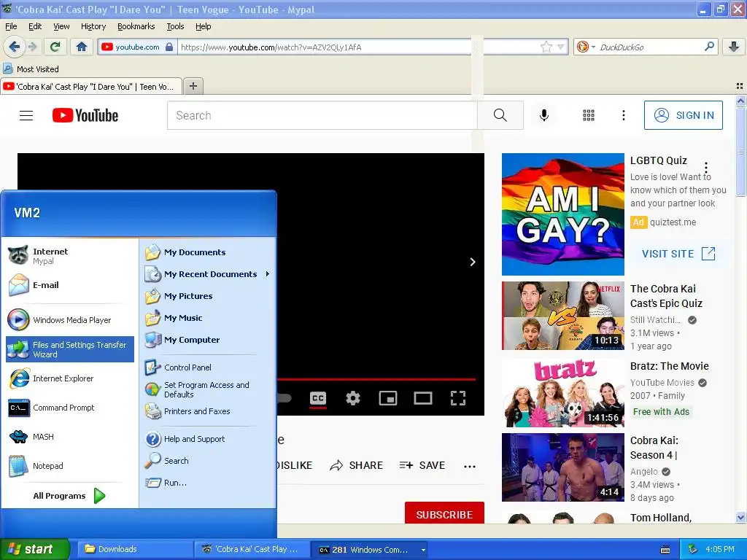Open the Tools menu
Image resolution: width=747 pixels, height=560 pixels.
point(175,26)
